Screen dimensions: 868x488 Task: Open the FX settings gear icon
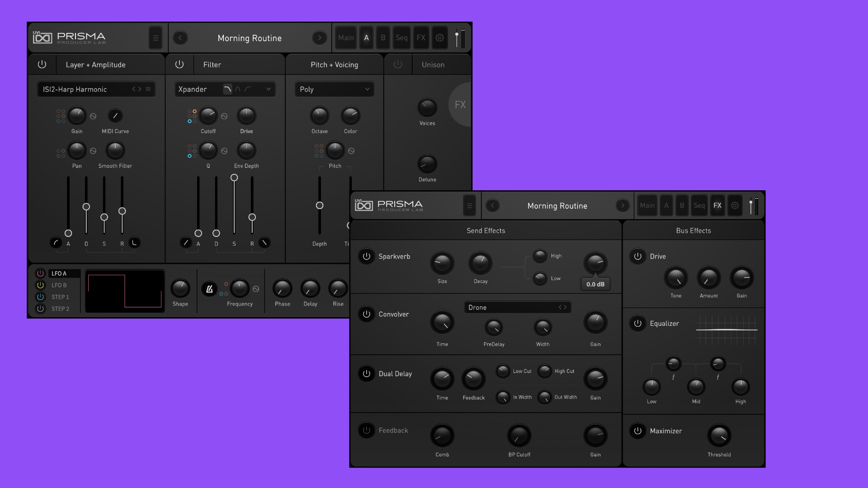pyautogui.click(x=439, y=38)
